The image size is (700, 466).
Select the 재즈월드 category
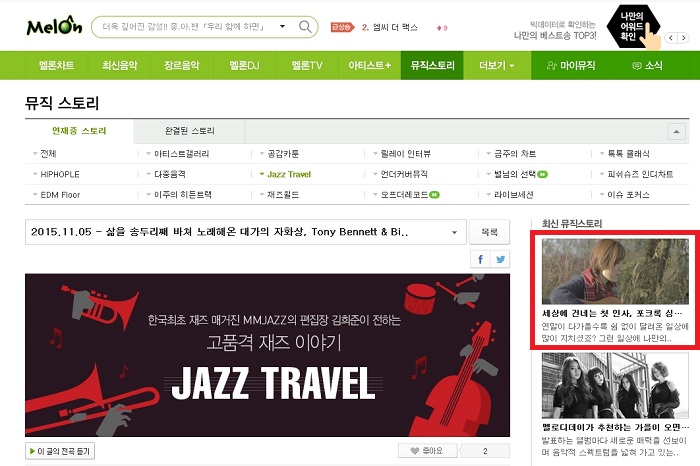283,195
